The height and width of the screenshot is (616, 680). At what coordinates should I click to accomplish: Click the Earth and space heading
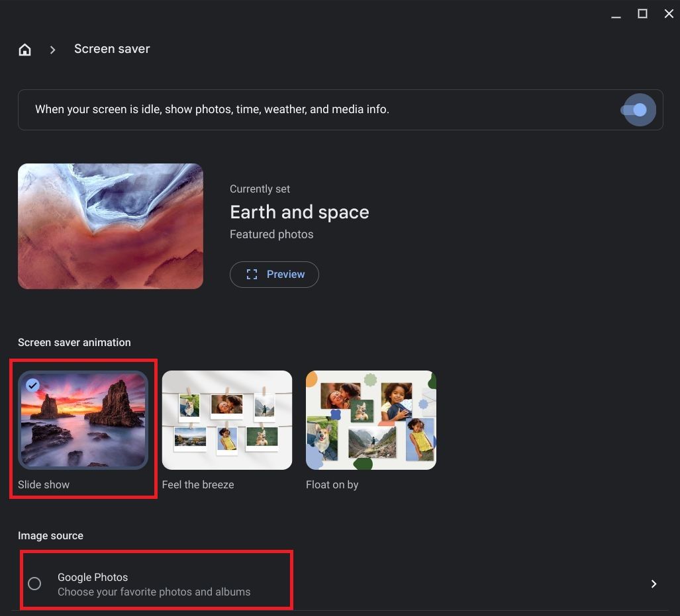pos(299,212)
